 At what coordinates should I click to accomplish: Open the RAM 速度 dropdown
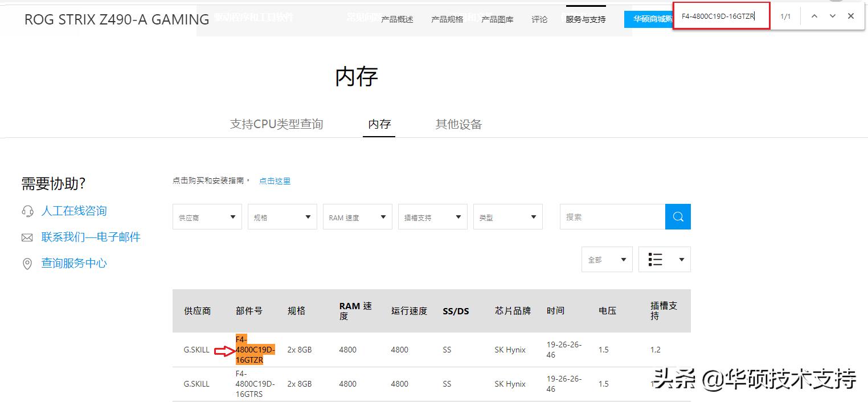(x=357, y=216)
